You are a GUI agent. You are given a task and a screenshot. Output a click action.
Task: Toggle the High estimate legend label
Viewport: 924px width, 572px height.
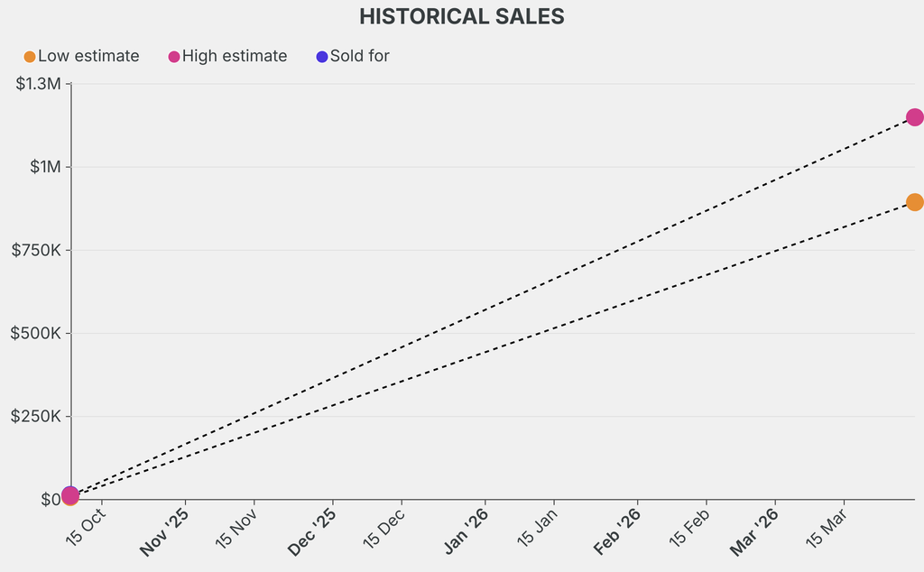click(235, 56)
